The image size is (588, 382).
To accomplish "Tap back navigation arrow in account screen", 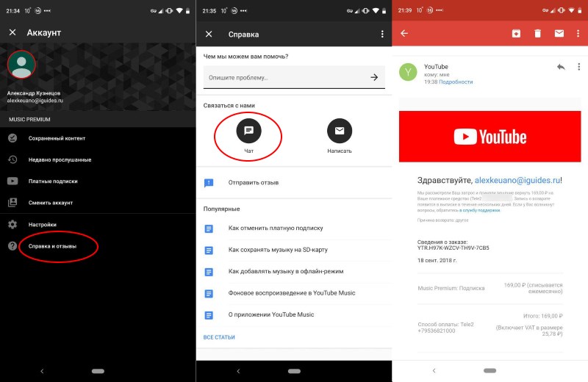I will coord(42,371).
